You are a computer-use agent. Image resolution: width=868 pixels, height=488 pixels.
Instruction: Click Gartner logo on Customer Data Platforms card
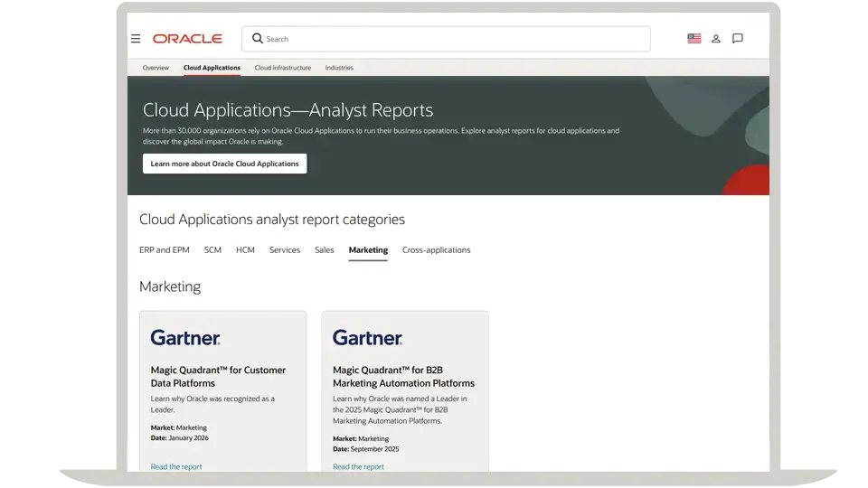coord(185,337)
